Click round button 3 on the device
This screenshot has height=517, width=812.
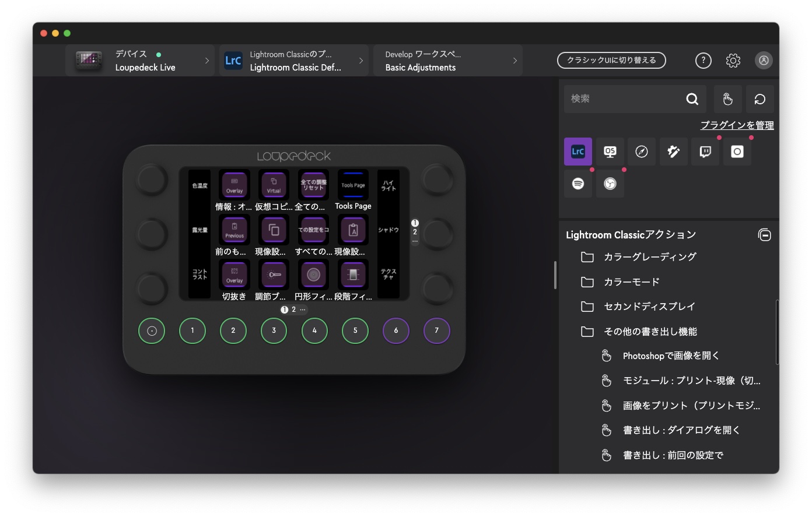[x=274, y=330]
